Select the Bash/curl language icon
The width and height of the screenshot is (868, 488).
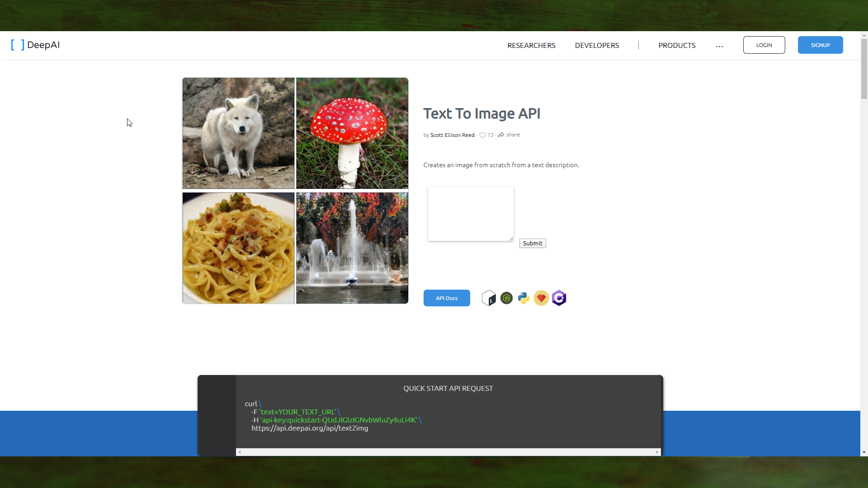489,298
